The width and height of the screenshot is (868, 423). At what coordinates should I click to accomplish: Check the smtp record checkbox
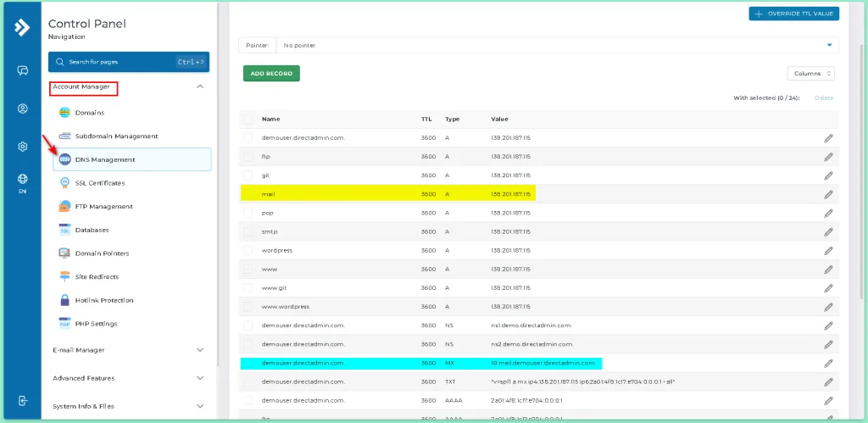[x=248, y=232]
